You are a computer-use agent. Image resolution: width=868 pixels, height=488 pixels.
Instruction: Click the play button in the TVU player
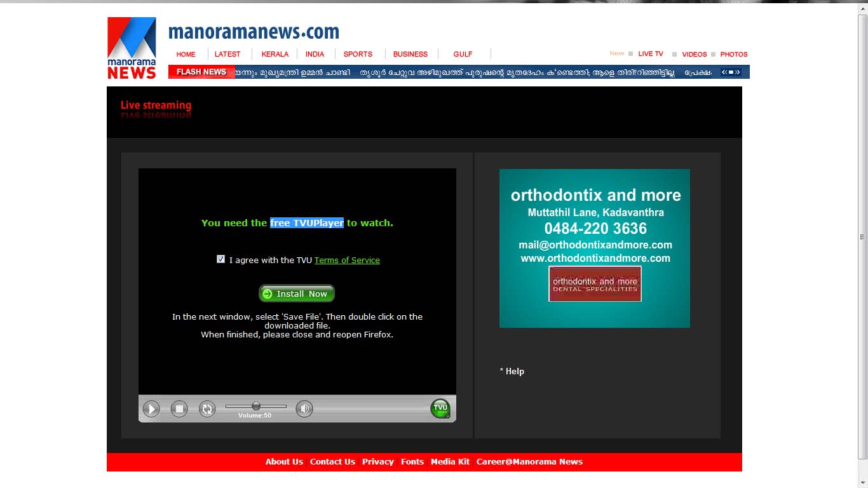click(151, 409)
